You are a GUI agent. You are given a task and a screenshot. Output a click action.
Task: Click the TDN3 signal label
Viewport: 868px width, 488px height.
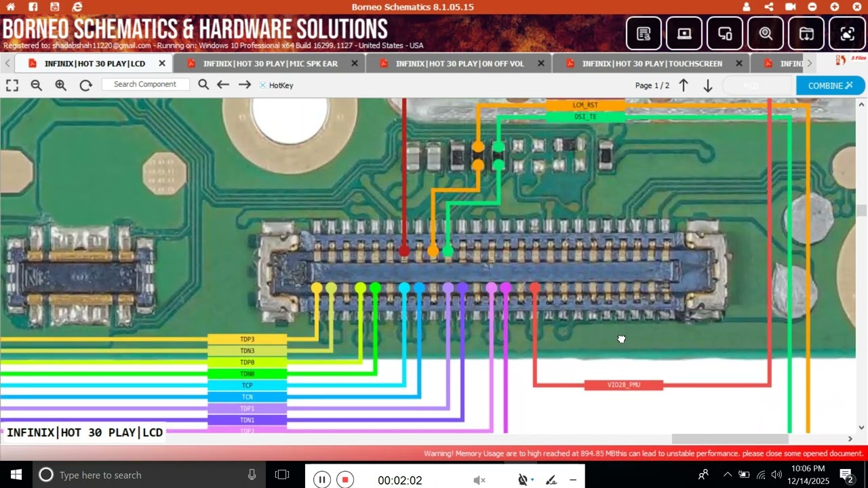247,350
